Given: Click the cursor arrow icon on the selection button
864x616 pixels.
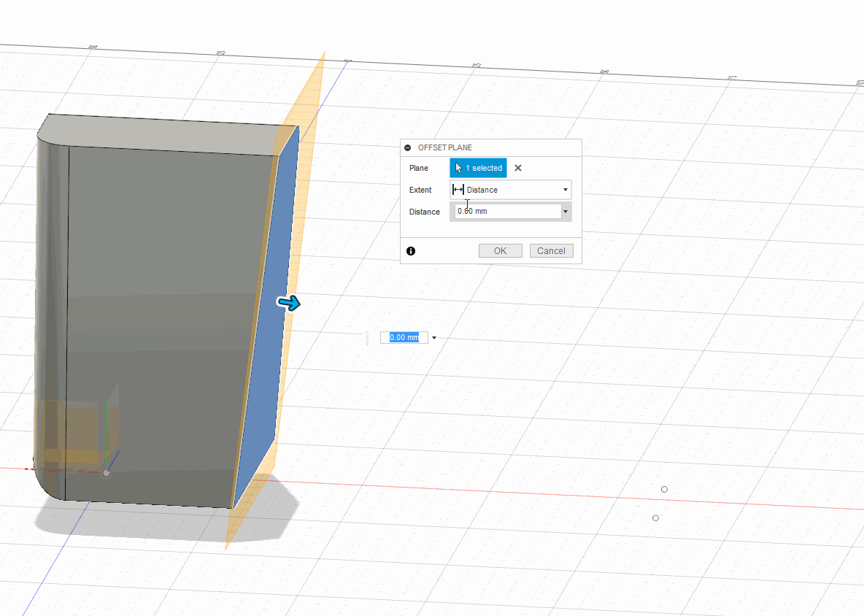Looking at the screenshot, I should coord(458,168).
